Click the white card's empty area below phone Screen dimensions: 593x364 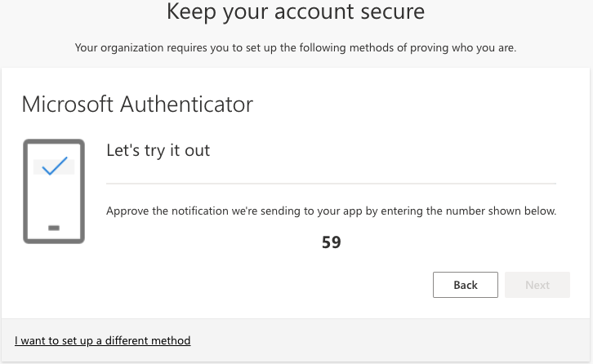coord(163,286)
